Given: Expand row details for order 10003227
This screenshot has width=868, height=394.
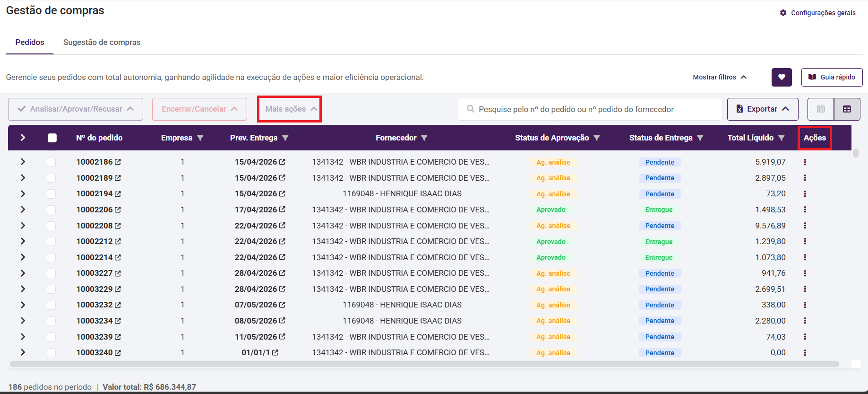Looking at the screenshot, I should 23,273.
